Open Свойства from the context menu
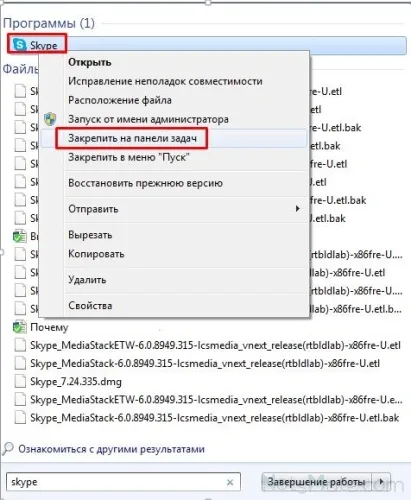 point(90,306)
